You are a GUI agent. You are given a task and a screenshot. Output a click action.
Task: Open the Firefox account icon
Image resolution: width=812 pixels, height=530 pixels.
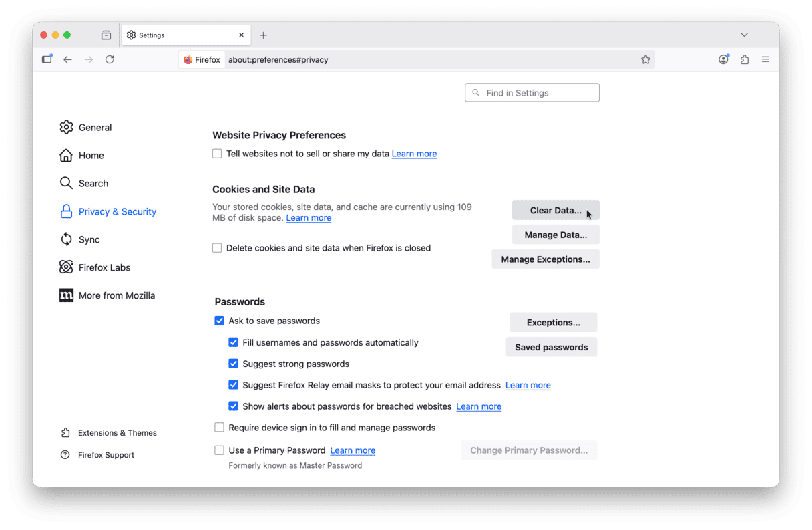click(723, 59)
